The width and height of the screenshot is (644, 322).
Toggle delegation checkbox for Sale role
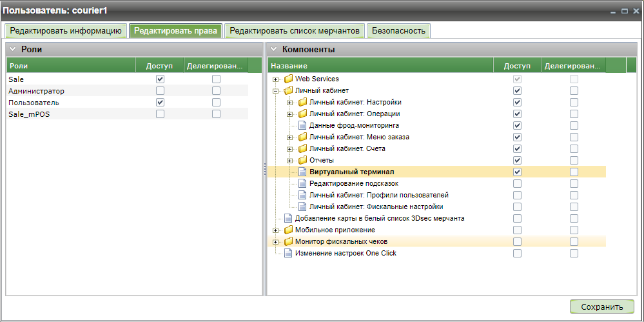(x=216, y=79)
